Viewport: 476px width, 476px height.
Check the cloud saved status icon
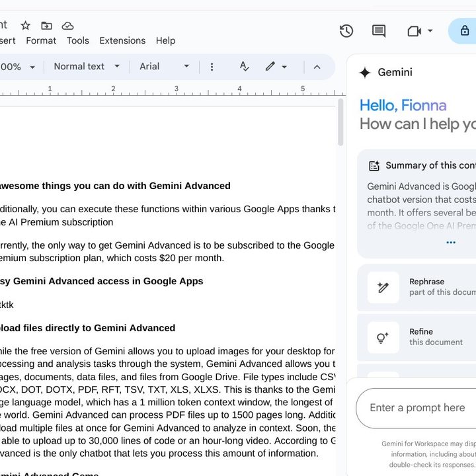click(x=67, y=26)
